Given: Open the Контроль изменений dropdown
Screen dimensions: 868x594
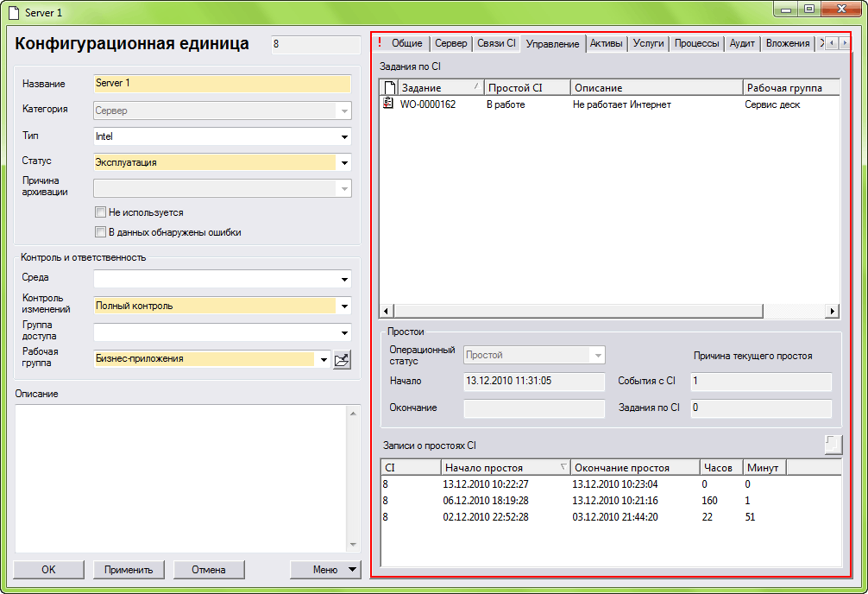Looking at the screenshot, I should tap(344, 306).
